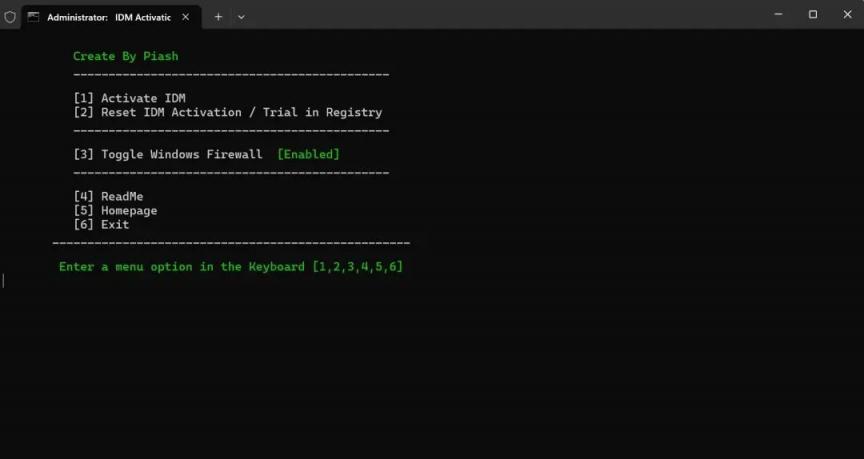The height and width of the screenshot is (459, 864).
Task: Expand the new tab profile dropdown chevron
Action: click(x=241, y=17)
